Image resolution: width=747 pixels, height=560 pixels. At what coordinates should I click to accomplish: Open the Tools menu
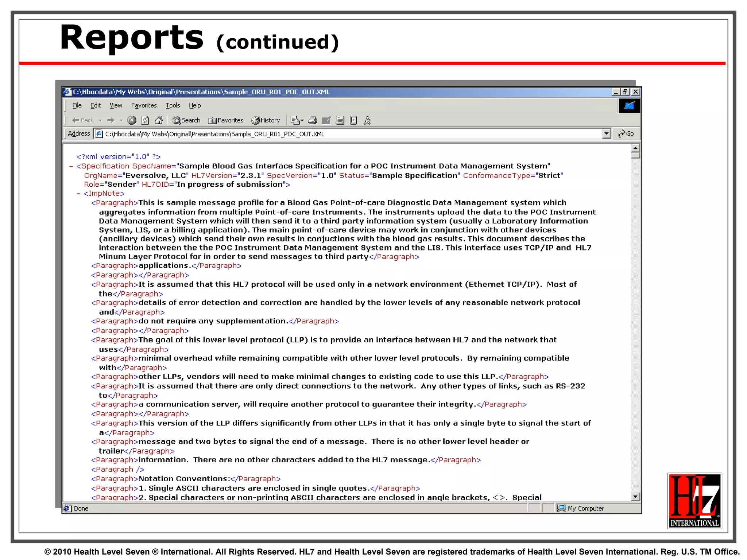[173, 105]
